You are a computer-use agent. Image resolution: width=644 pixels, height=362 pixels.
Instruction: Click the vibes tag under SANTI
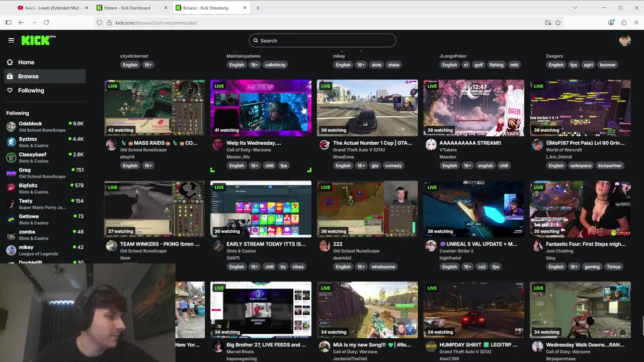pyautogui.click(x=298, y=267)
